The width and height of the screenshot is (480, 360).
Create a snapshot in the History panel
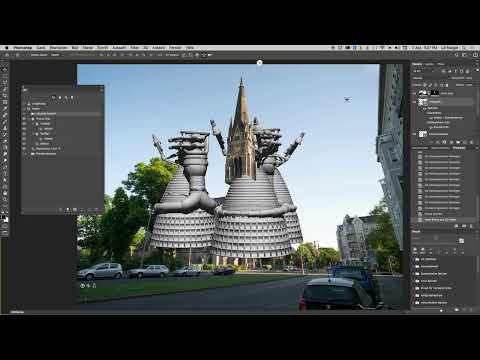pyautogui.click(x=464, y=226)
